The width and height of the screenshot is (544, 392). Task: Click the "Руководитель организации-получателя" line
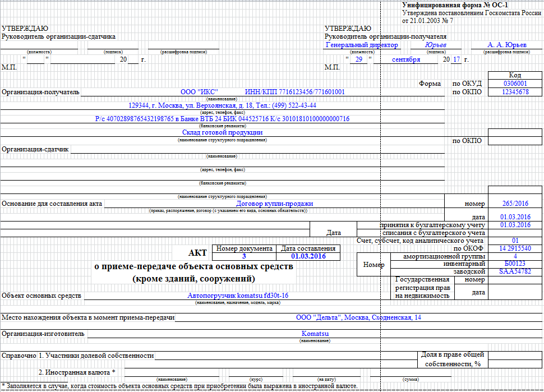click(x=385, y=37)
